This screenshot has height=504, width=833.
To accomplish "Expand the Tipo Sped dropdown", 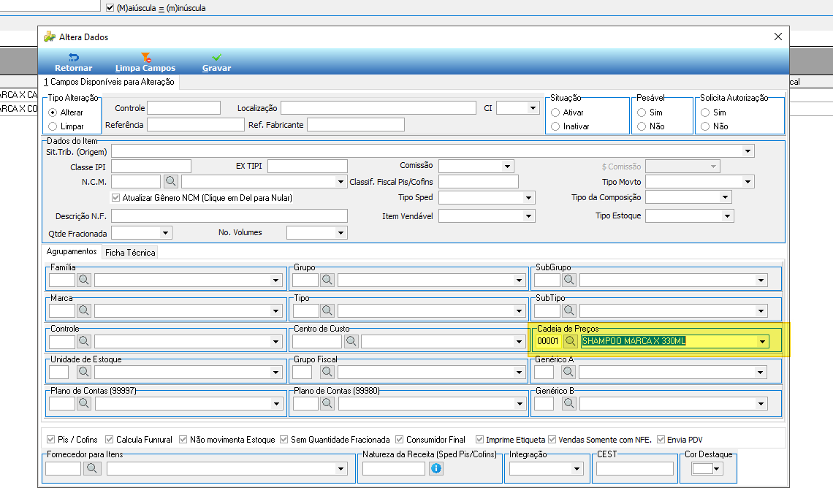I will [528, 198].
